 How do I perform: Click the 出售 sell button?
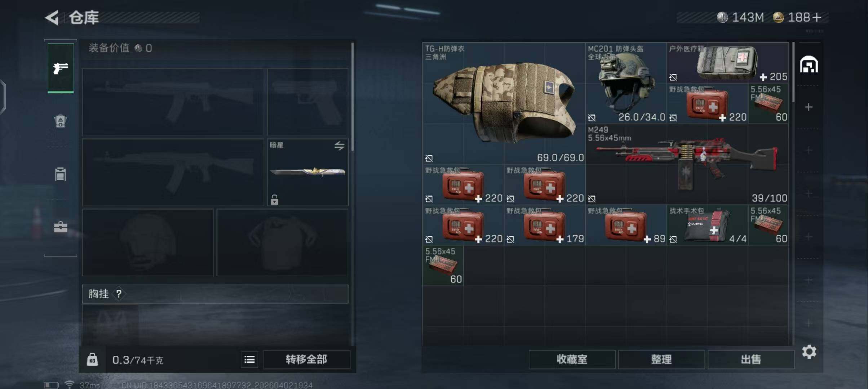point(751,359)
